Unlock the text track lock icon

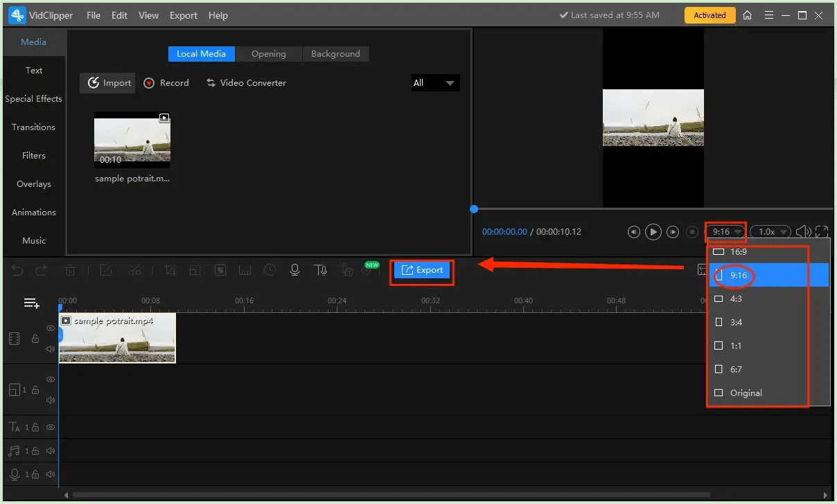pos(34,428)
